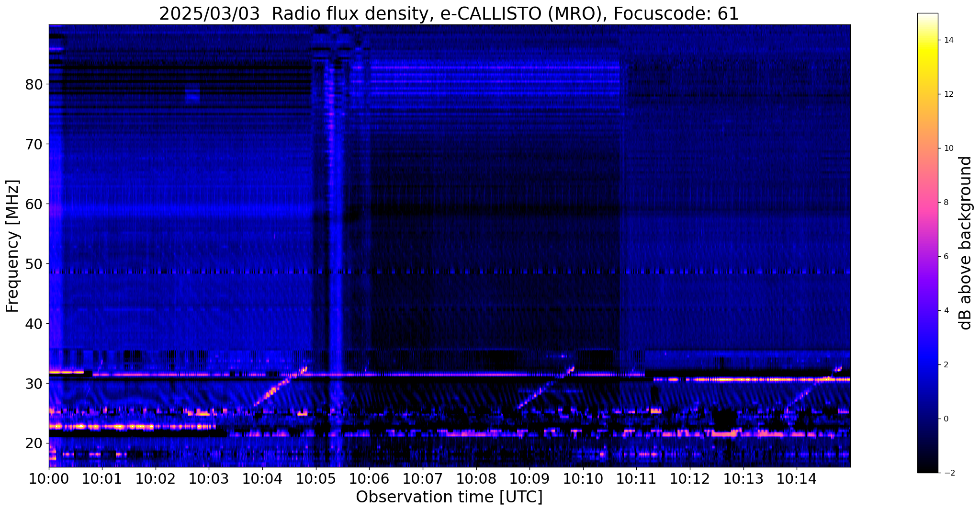Click the colorbar tick label 10

click(x=948, y=148)
